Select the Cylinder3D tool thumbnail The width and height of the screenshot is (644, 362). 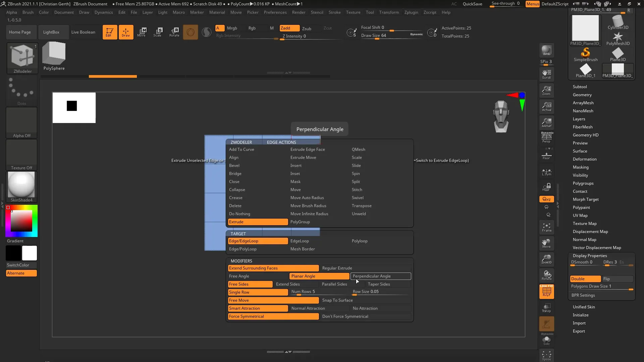coord(618,22)
